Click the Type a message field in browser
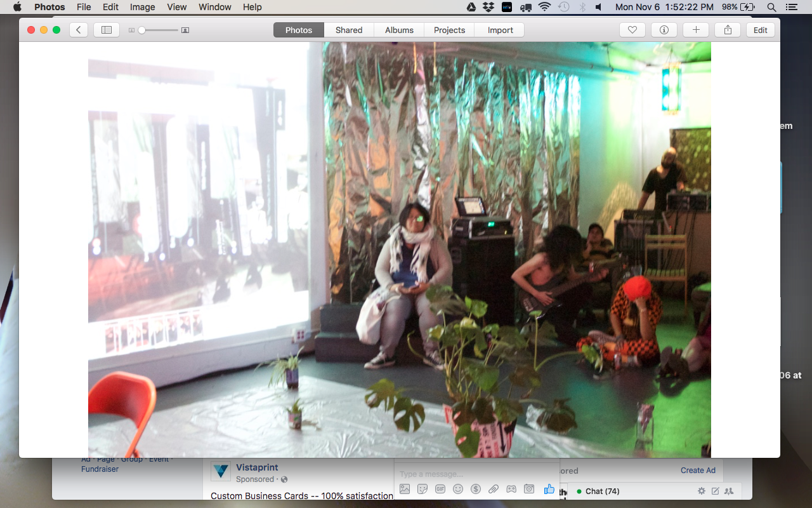 click(x=476, y=474)
